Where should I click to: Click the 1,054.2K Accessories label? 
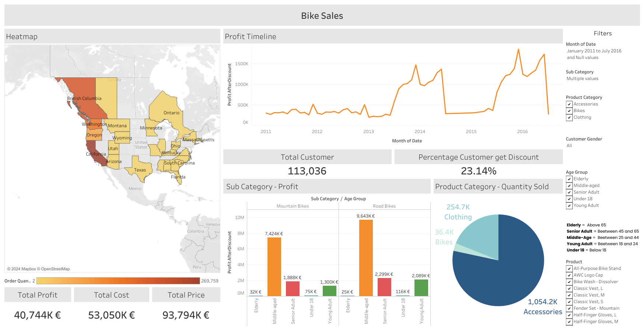[x=543, y=307]
